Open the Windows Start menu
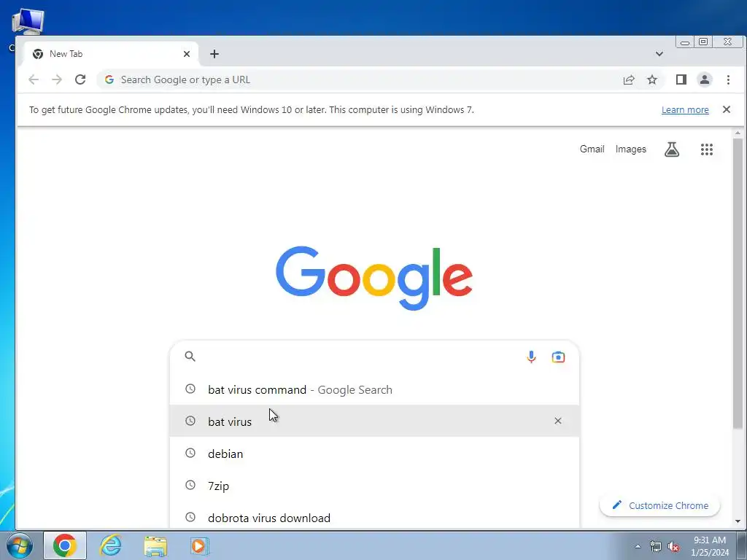747x560 pixels. coord(20,545)
